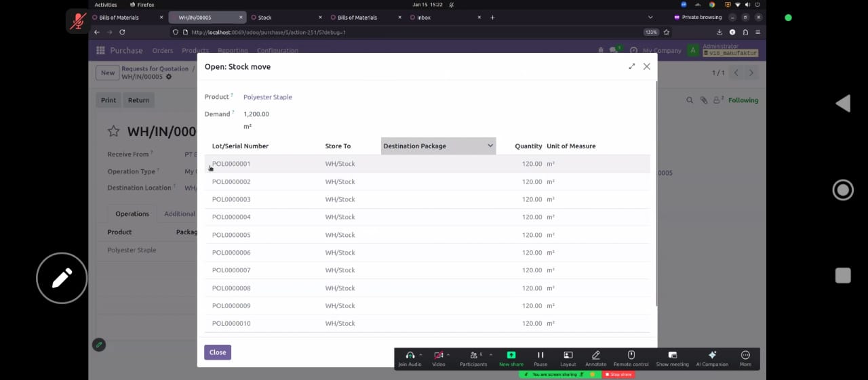
Task: Open the Zoom Layout options
Action: point(568,356)
